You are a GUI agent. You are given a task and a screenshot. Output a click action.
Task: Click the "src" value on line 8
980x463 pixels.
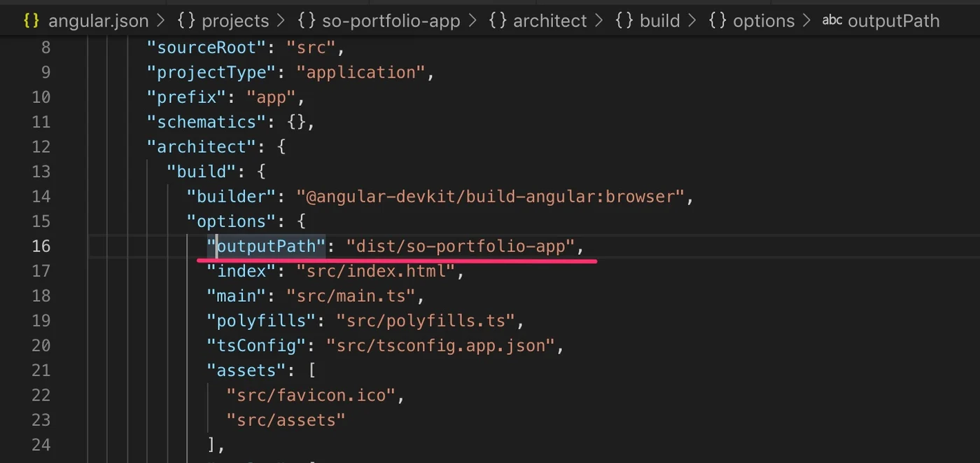point(311,48)
